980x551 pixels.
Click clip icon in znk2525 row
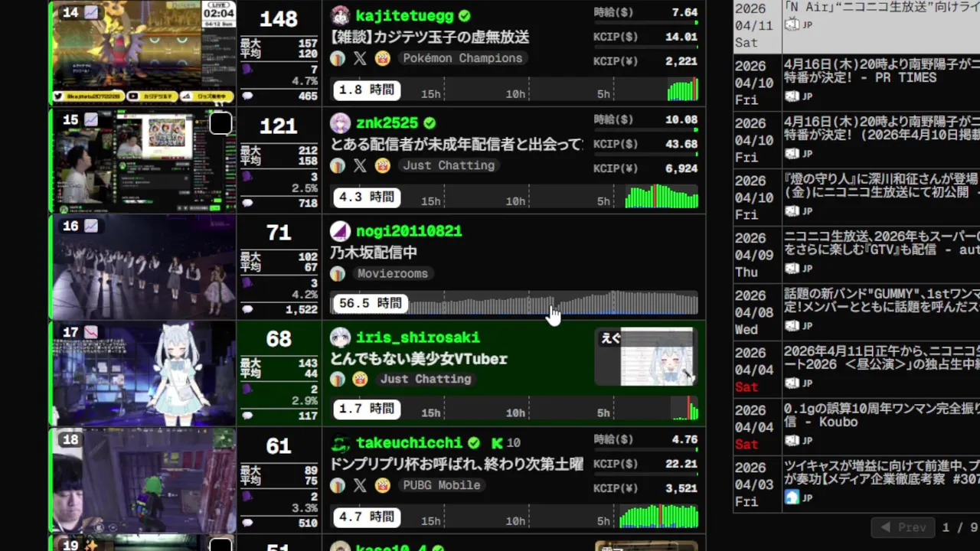[x=383, y=165]
